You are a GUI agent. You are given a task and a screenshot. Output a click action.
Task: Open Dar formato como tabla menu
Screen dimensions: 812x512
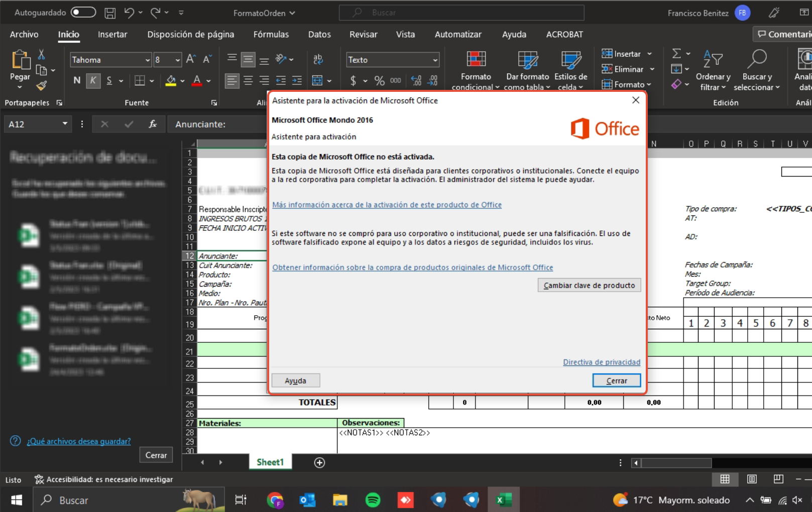pos(527,70)
